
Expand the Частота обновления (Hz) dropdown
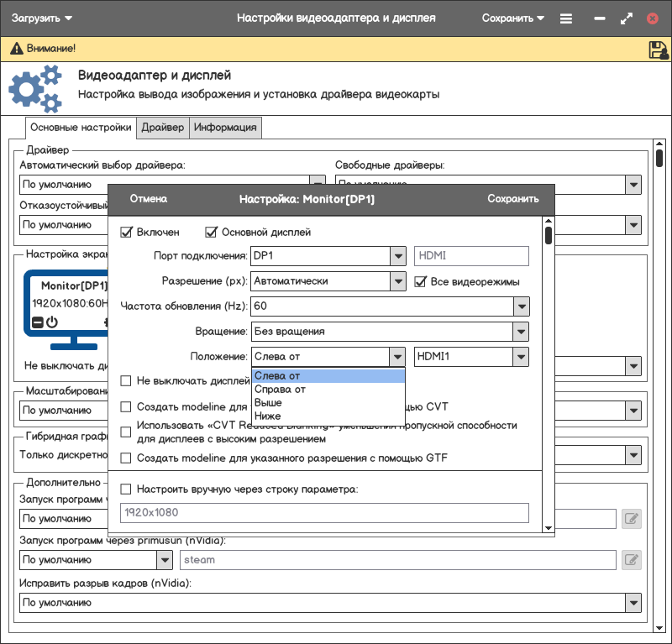[x=522, y=306]
